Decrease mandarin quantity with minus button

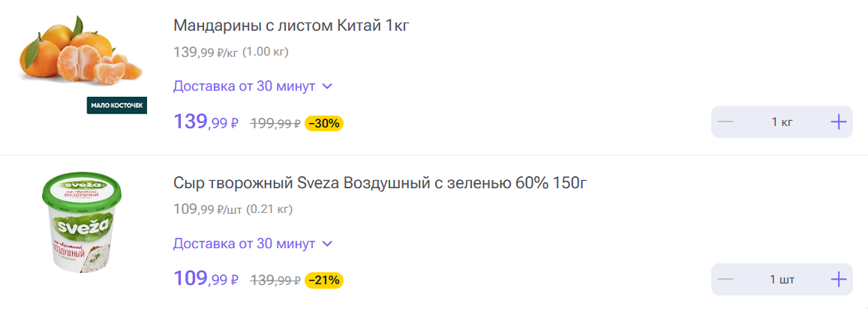pyautogui.click(x=725, y=122)
